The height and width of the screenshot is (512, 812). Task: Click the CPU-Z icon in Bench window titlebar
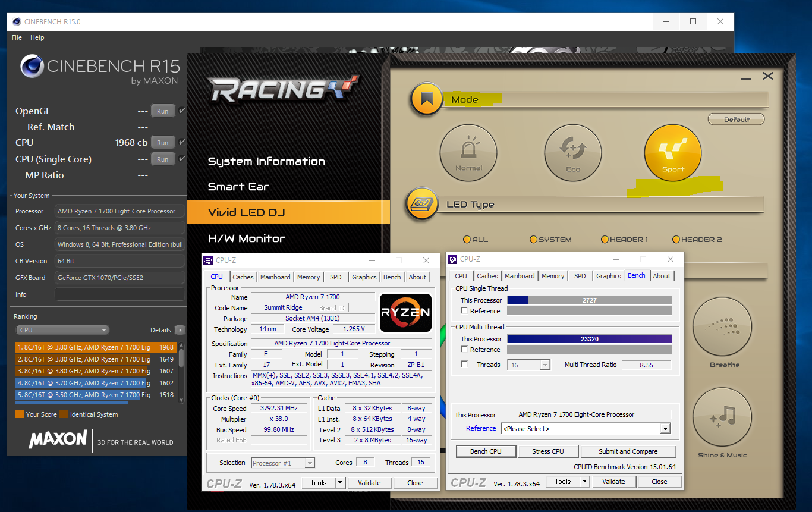coord(452,259)
